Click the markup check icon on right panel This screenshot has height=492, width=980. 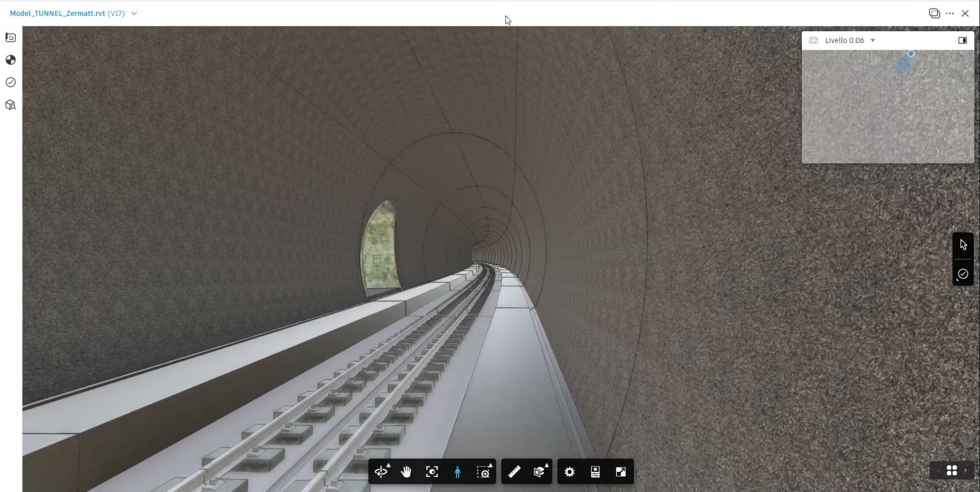point(963,274)
